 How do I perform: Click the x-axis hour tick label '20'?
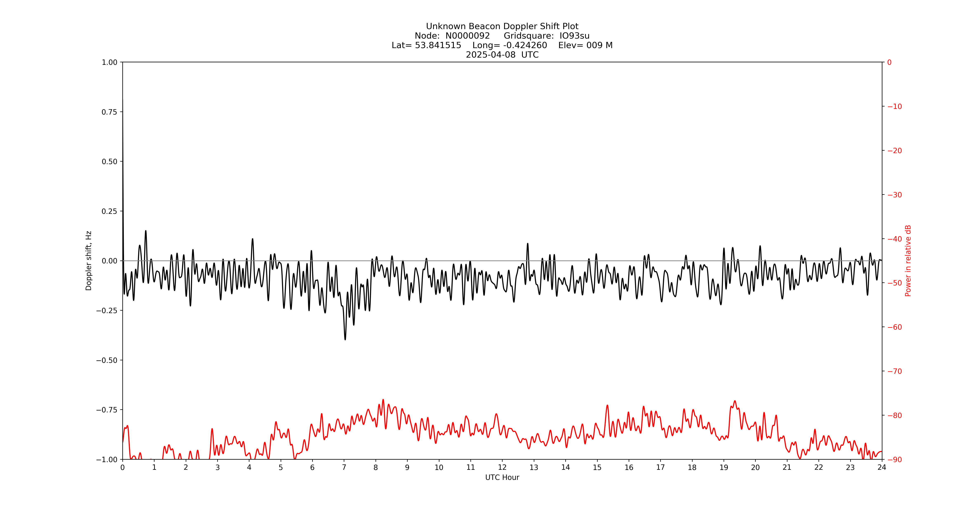coord(756,468)
